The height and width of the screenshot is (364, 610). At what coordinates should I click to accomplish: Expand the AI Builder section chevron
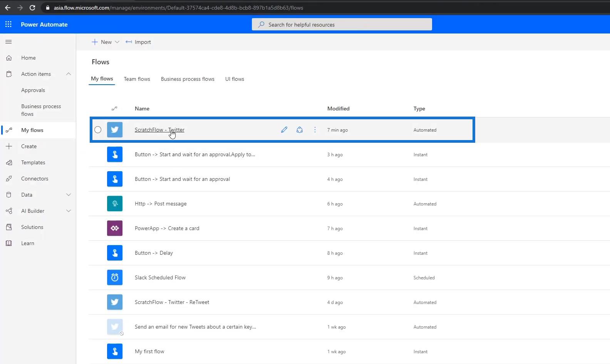[69, 211]
